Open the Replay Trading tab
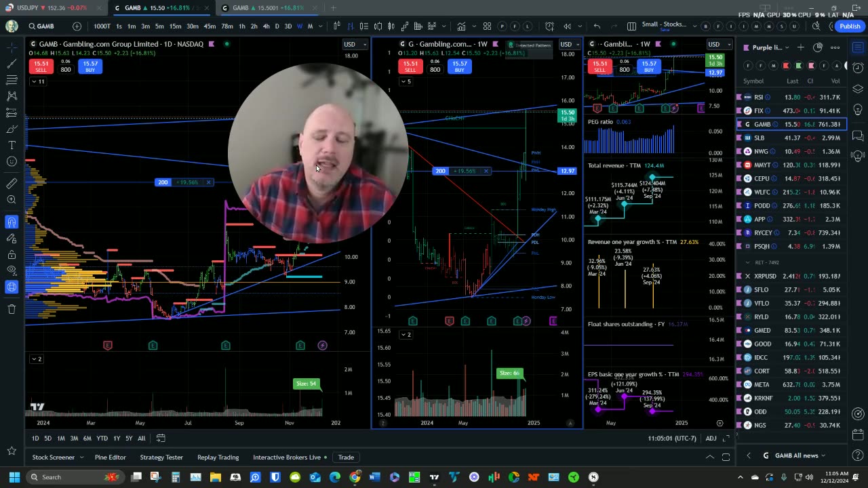This screenshot has width=868, height=488. click(x=218, y=457)
